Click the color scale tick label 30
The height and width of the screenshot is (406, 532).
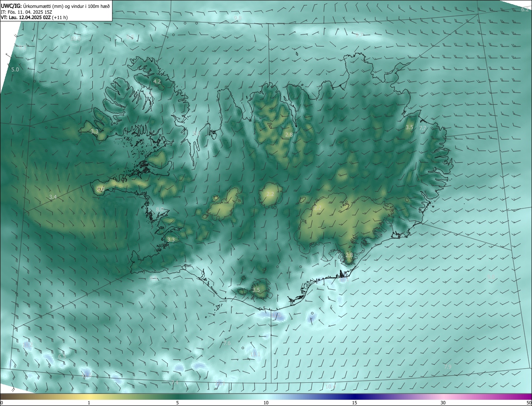click(443, 403)
